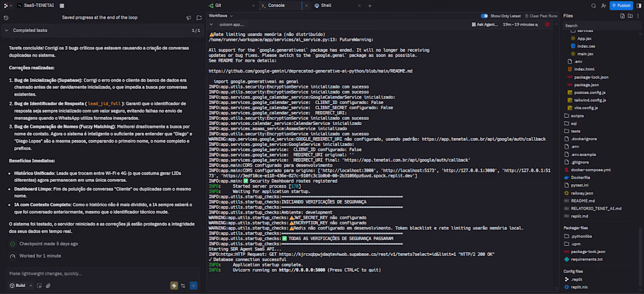Click the send message arrow button
This screenshot has height=294, width=644.
click(x=194, y=286)
